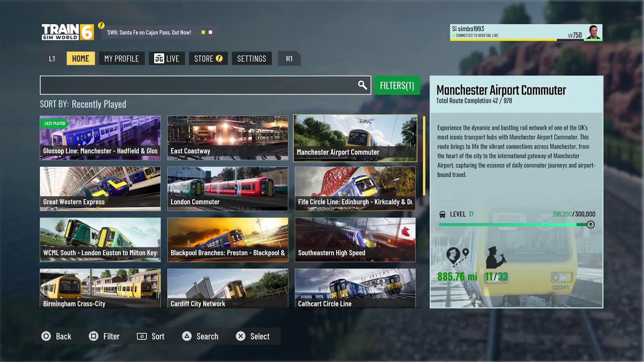This screenshot has height=362, width=644.
Task: Click the level-up arrow icon
Action: [x=591, y=225]
